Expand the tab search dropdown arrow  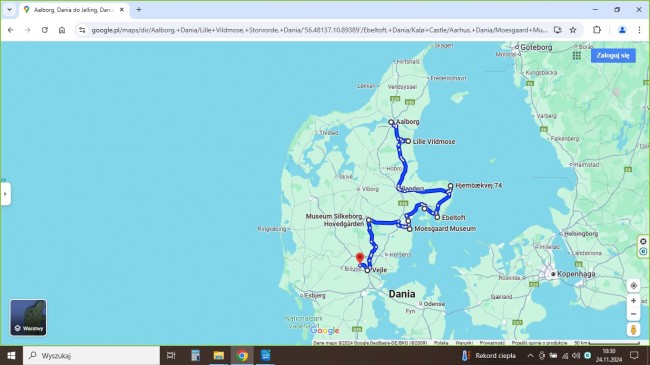pos(9,10)
